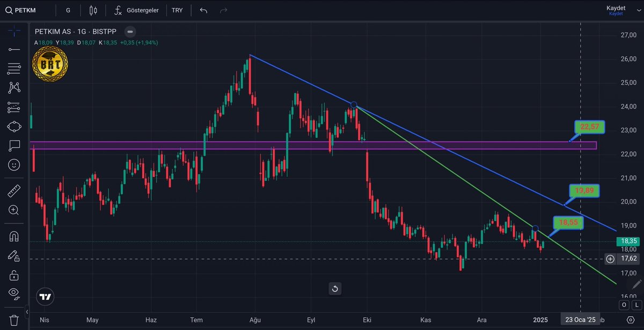
Task: Click the plus button beside 17,62
Action: click(610, 259)
